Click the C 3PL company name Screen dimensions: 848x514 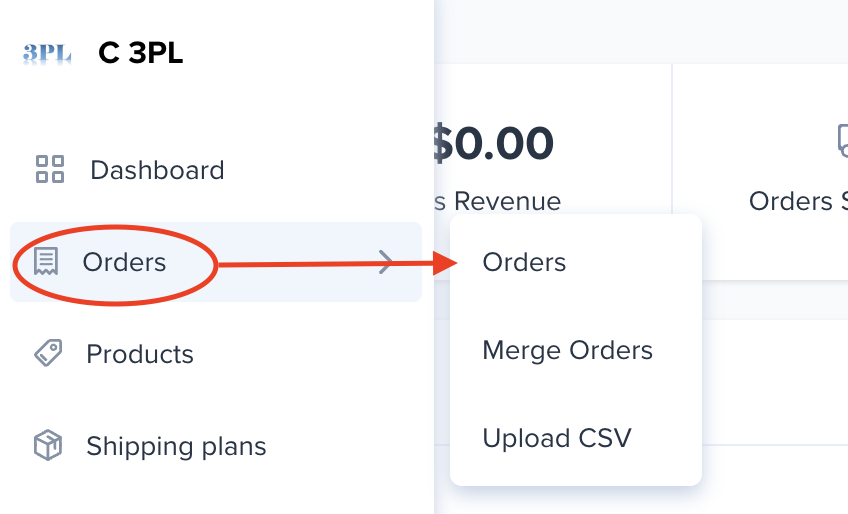pos(141,54)
